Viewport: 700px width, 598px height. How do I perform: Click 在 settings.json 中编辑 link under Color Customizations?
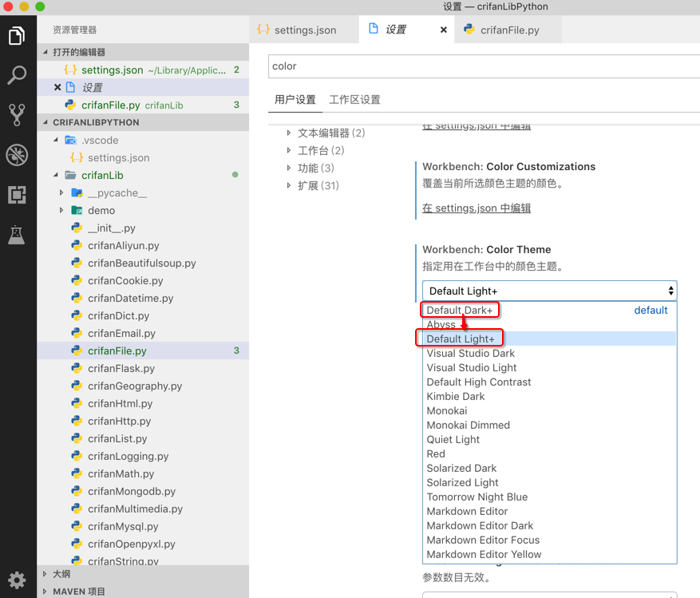477,208
